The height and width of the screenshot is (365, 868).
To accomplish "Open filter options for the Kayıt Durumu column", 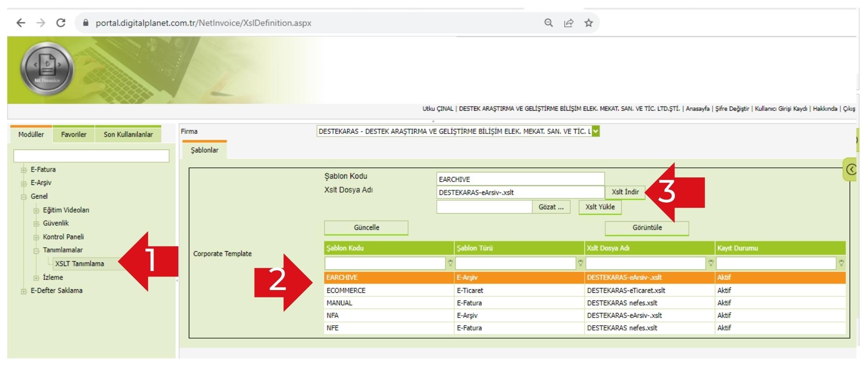I will click(841, 263).
